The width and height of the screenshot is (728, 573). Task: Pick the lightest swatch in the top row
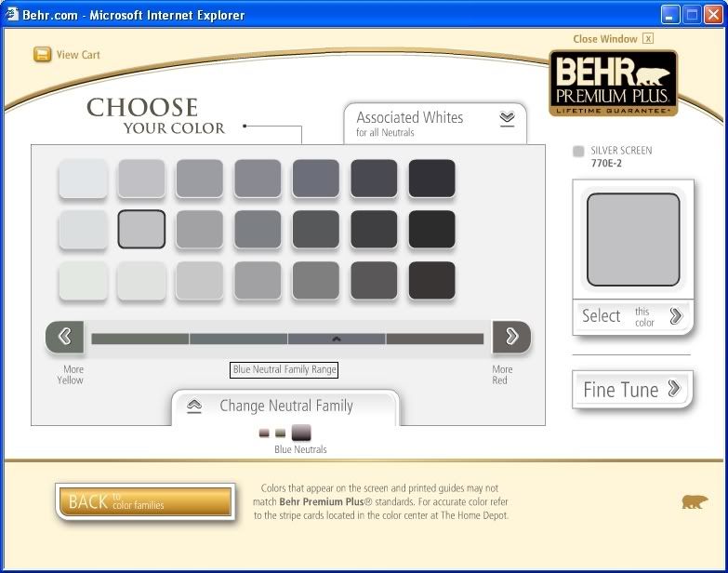[84, 179]
